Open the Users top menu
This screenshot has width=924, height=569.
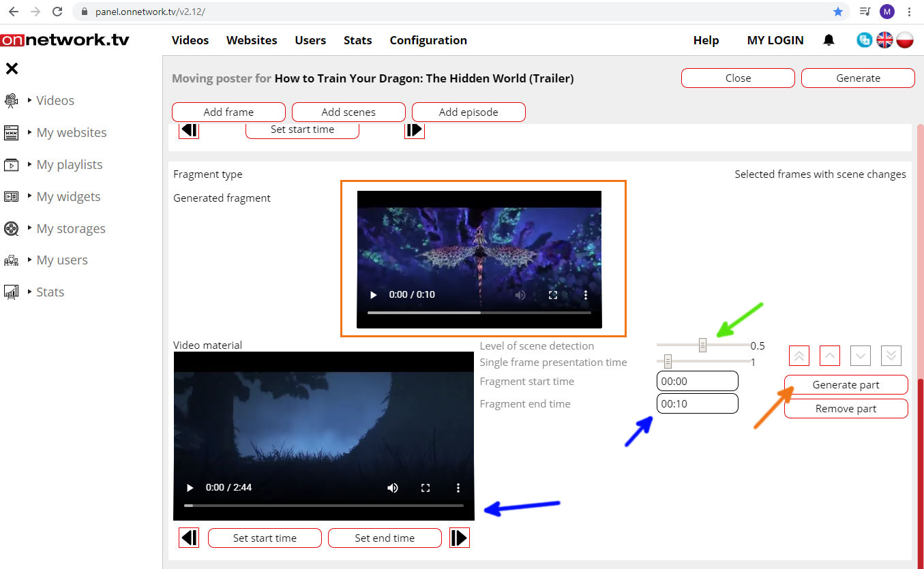pos(310,40)
